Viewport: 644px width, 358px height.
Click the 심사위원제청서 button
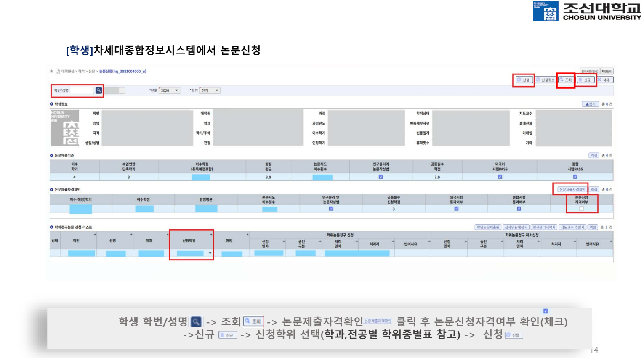[x=516, y=227]
